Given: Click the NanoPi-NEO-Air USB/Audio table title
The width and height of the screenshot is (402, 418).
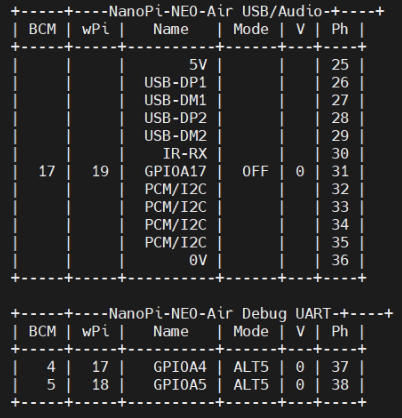Looking at the screenshot, I should pos(215,12).
